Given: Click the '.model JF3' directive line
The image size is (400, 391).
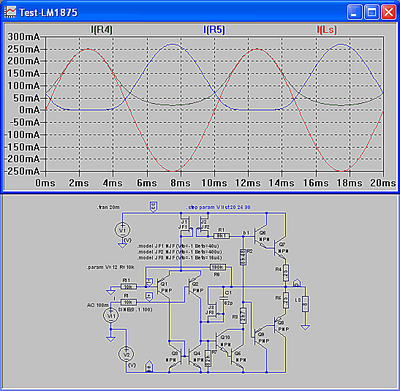Looking at the screenshot, I should pyautogui.click(x=180, y=258).
